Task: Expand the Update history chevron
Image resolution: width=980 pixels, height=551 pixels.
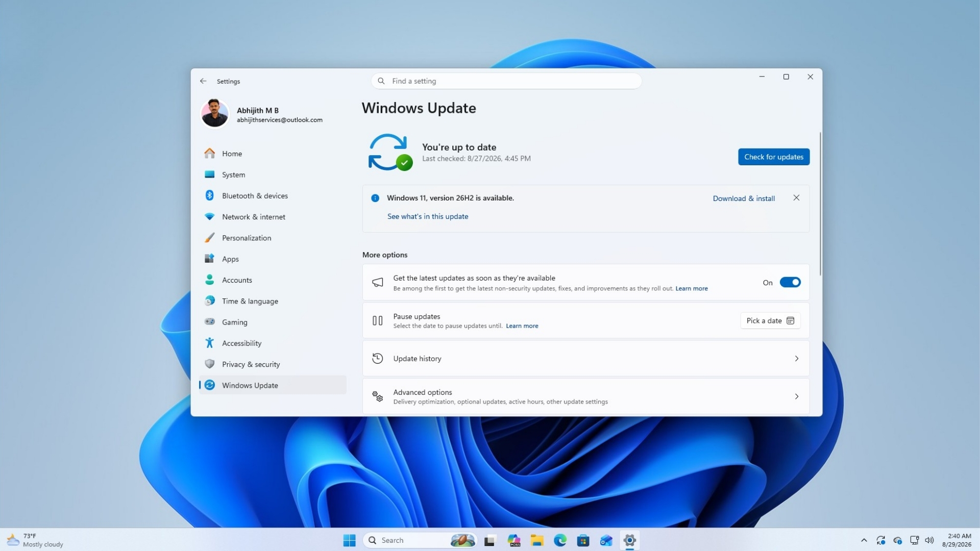Action: point(796,359)
